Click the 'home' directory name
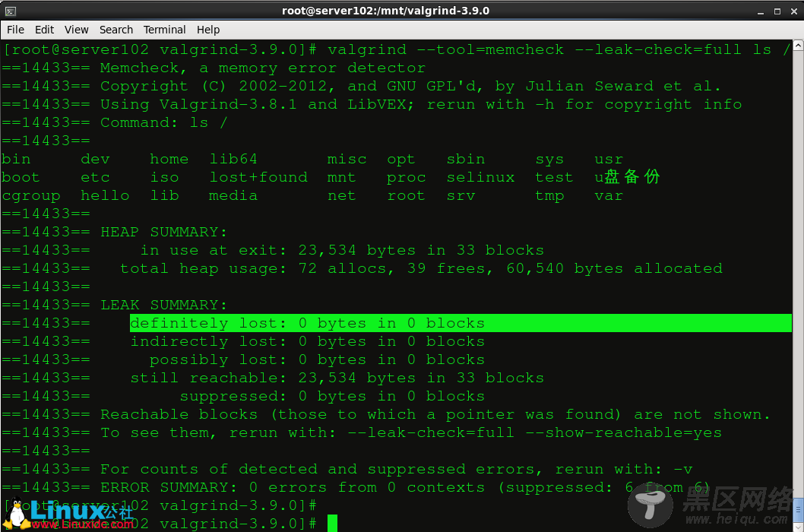 (x=169, y=159)
